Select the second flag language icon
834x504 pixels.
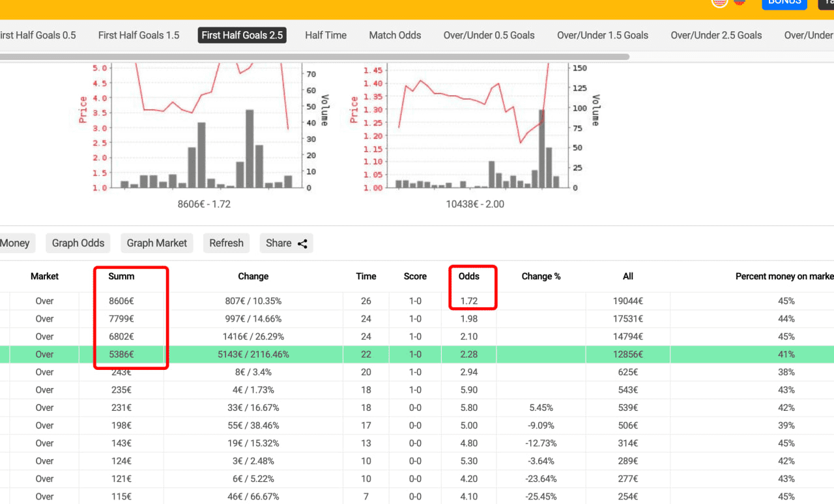click(740, 2)
